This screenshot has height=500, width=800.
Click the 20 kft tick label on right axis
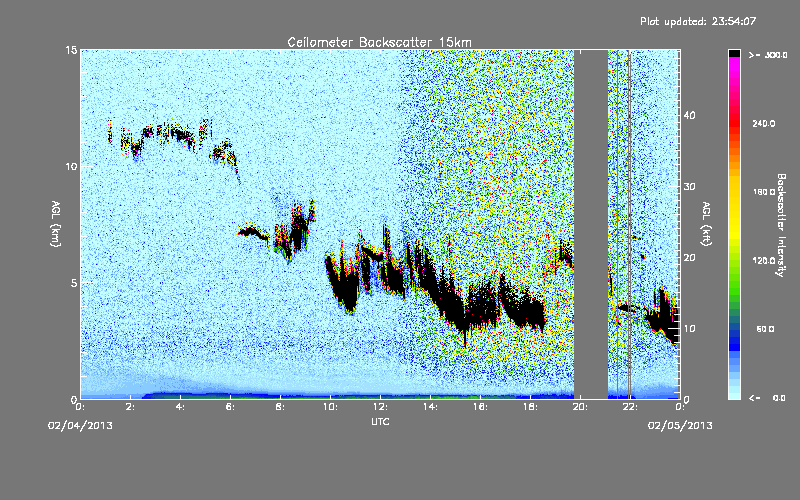[x=689, y=258]
